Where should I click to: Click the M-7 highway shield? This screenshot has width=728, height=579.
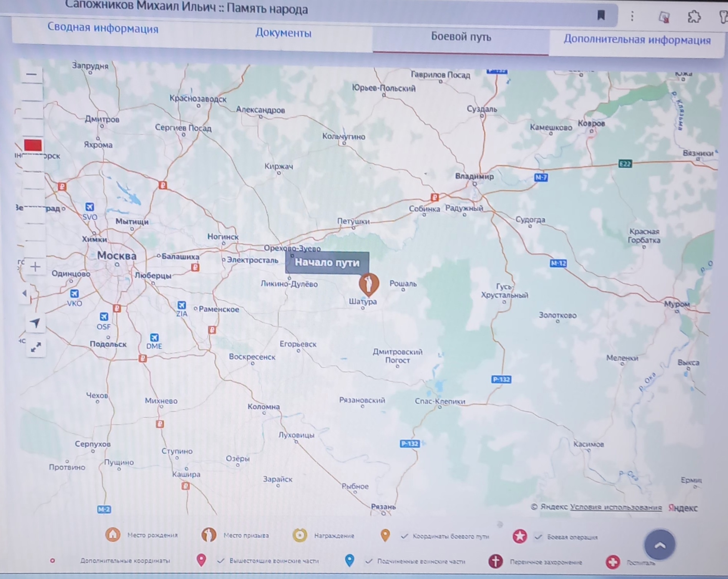[x=541, y=177]
